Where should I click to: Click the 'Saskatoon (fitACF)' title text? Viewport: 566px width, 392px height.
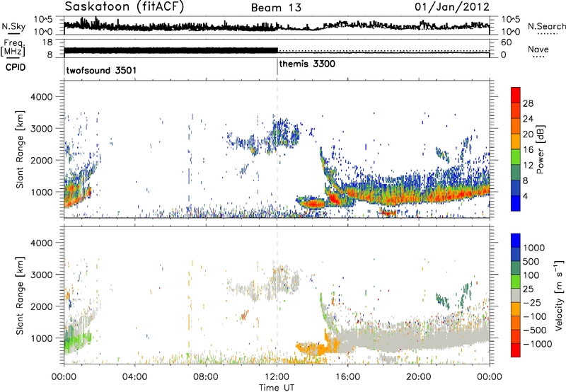click(x=125, y=6)
